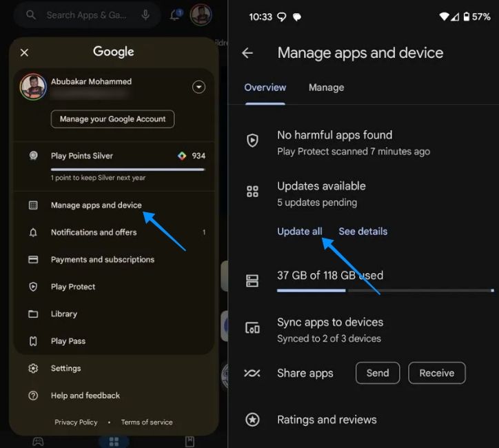Switch to the Manage tab
This screenshot has height=448, width=499.
(326, 88)
